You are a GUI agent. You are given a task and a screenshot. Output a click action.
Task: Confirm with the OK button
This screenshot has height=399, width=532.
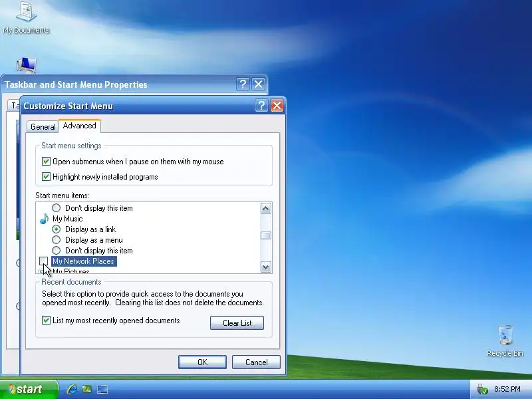202,362
